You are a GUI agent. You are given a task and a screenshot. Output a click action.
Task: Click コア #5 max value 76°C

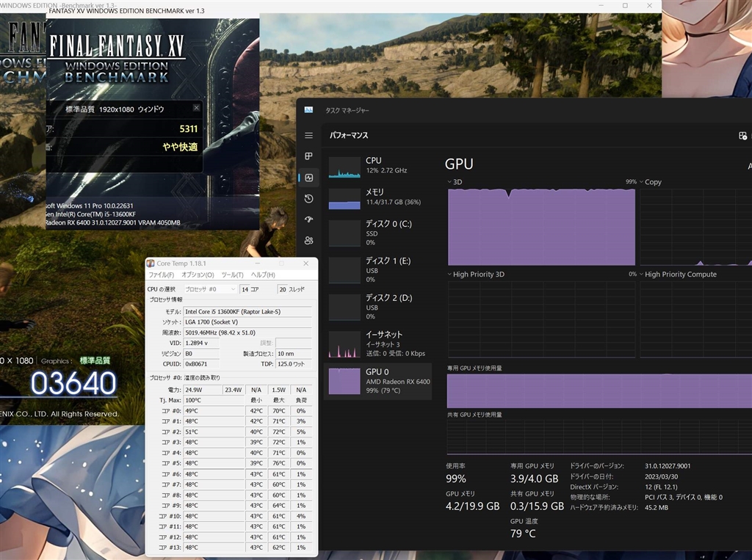(x=279, y=463)
